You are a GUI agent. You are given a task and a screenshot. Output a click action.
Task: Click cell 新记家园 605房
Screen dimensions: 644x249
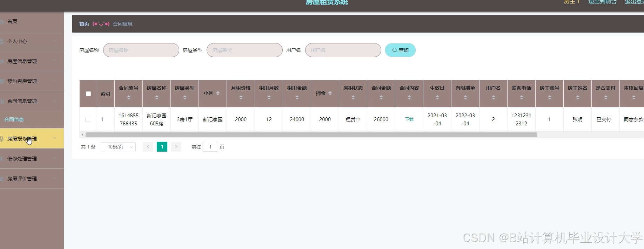point(157,119)
